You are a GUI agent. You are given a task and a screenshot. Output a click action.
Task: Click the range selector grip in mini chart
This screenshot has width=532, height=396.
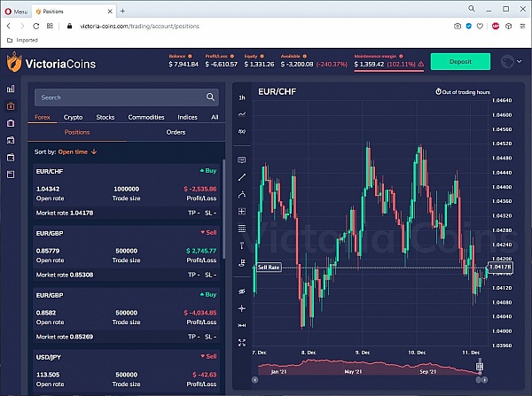[x=480, y=366]
